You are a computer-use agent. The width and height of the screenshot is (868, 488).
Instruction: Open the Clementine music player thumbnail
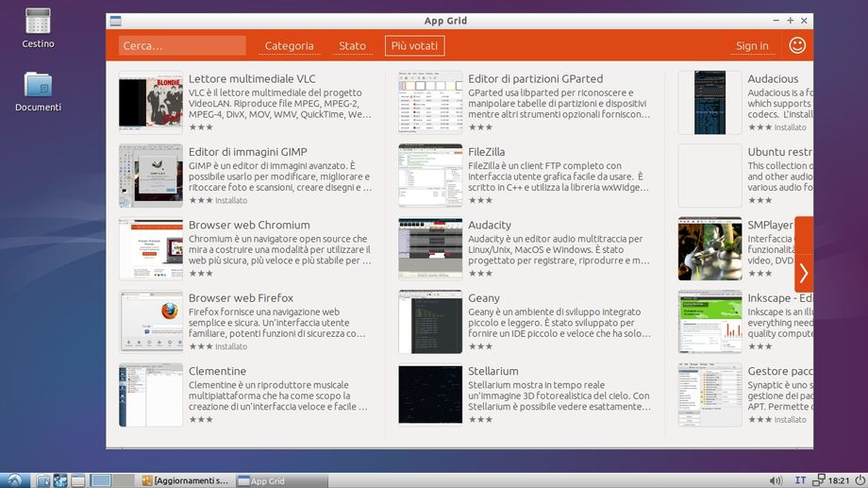pos(151,395)
